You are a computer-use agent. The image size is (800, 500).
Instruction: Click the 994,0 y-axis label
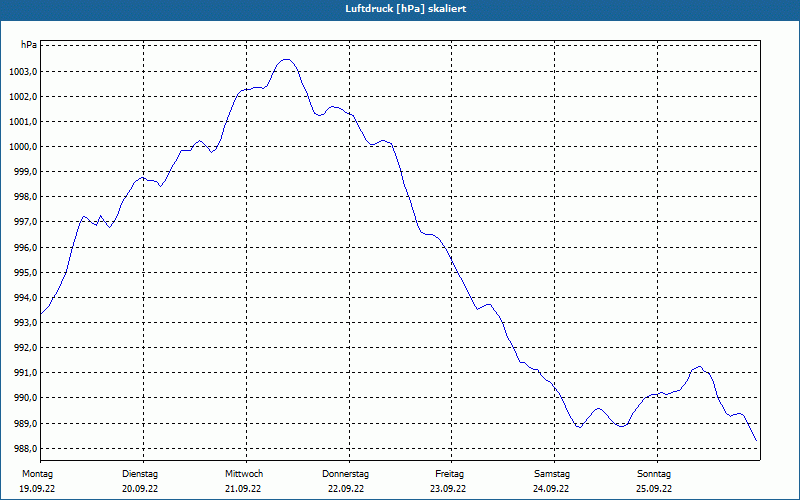pos(25,297)
